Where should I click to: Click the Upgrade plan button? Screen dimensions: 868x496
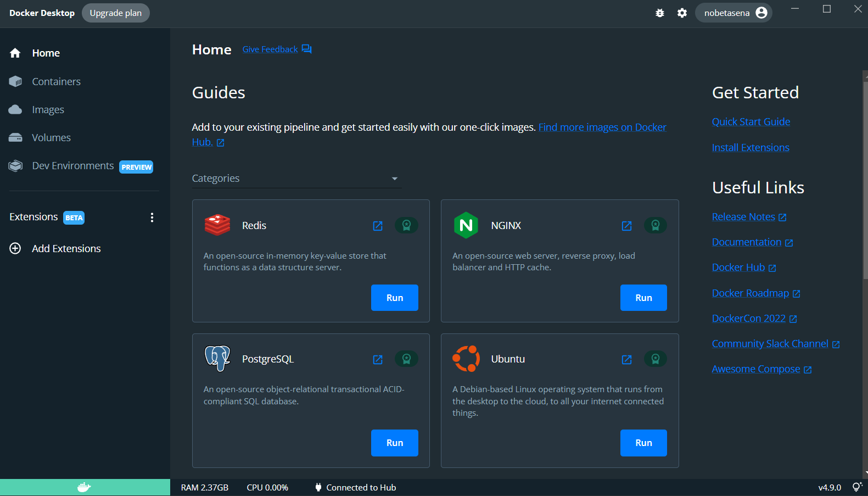point(116,13)
